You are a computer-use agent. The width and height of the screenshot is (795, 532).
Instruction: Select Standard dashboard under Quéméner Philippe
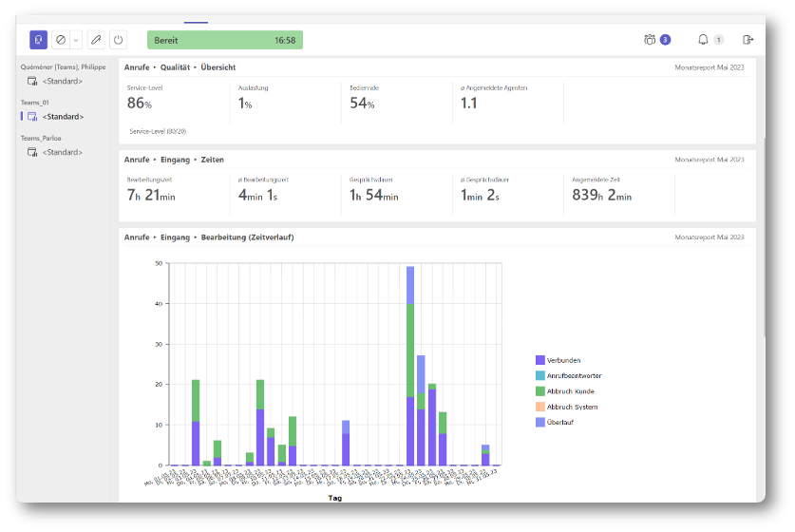click(x=62, y=81)
